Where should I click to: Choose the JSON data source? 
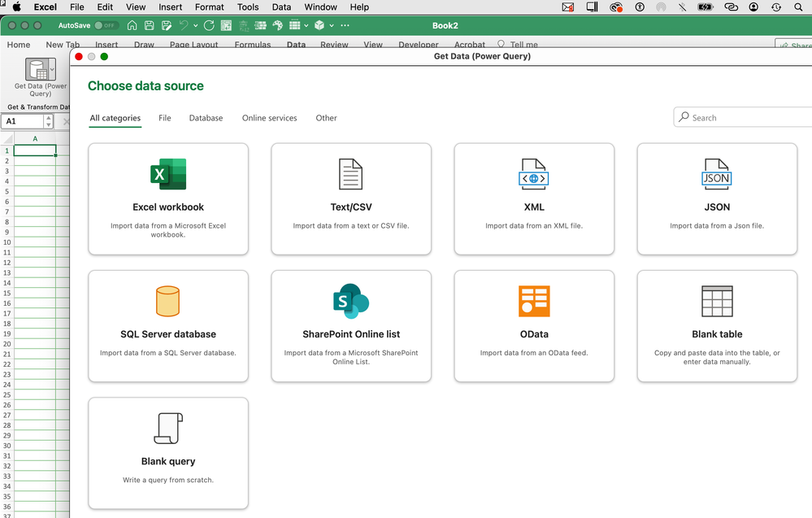717,199
